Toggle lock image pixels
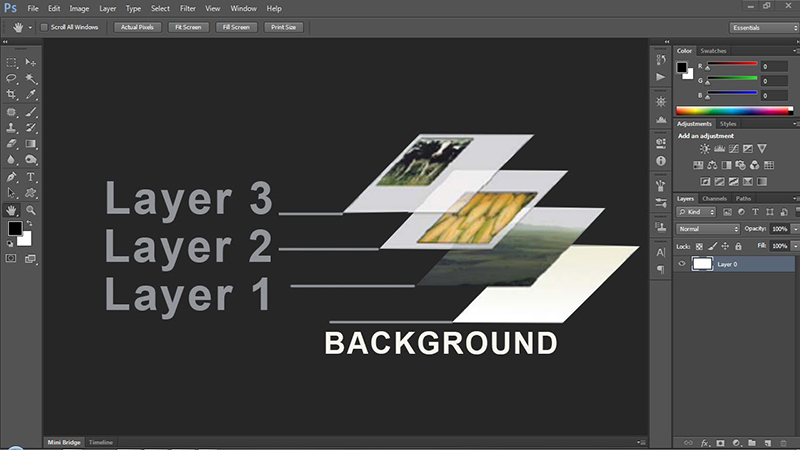This screenshot has height=450, width=800. [713, 246]
